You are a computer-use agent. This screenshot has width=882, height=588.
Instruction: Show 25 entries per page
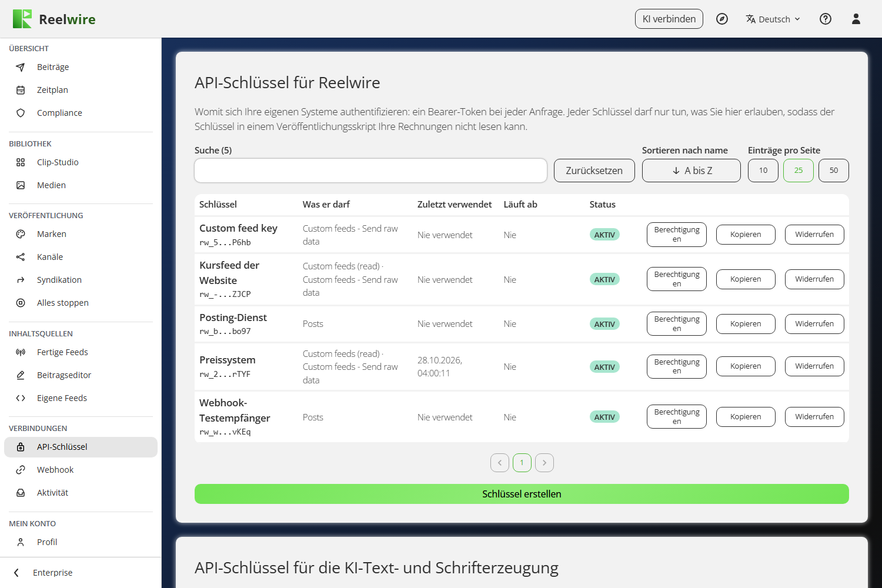(799, 171)
